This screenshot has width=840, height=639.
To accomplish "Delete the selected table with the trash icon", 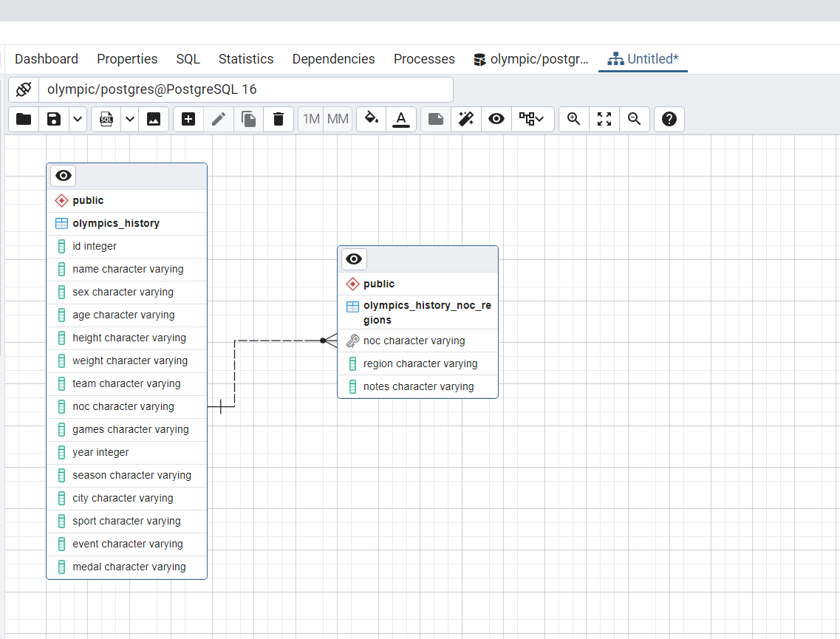I will [x=279, y=119].
